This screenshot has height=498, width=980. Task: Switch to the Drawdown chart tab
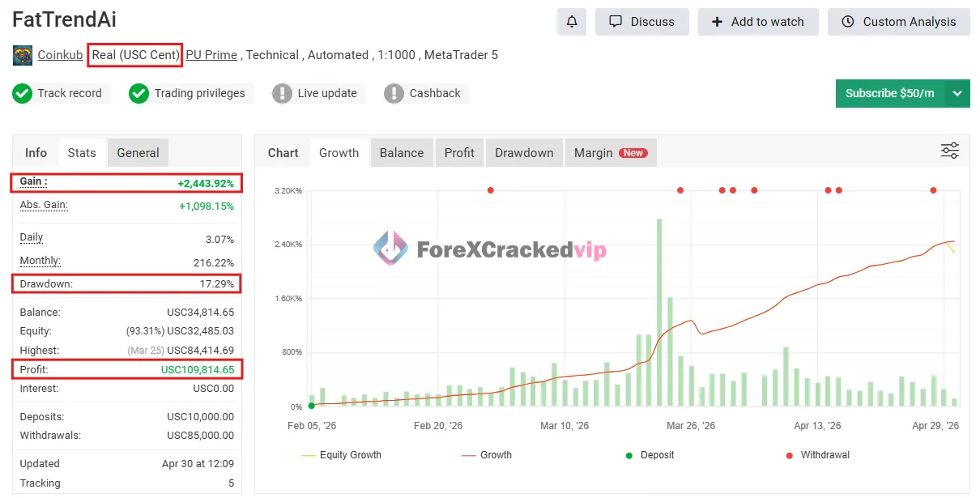[524, 152]
